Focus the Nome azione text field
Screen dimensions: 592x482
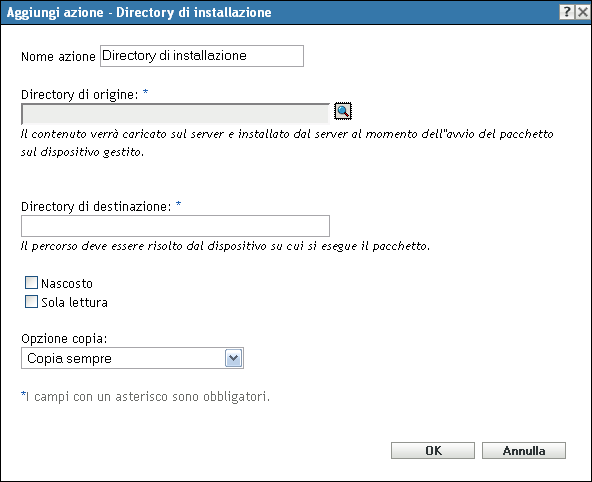[x=202, y=56]
